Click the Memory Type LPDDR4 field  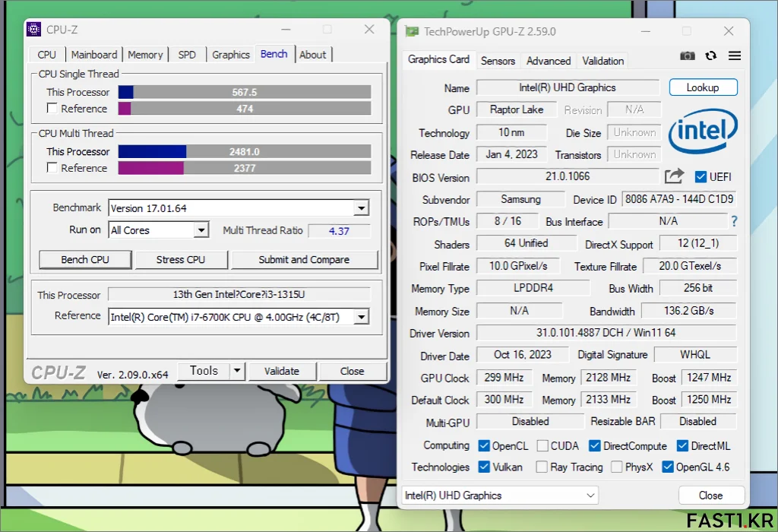coord(533,288)
